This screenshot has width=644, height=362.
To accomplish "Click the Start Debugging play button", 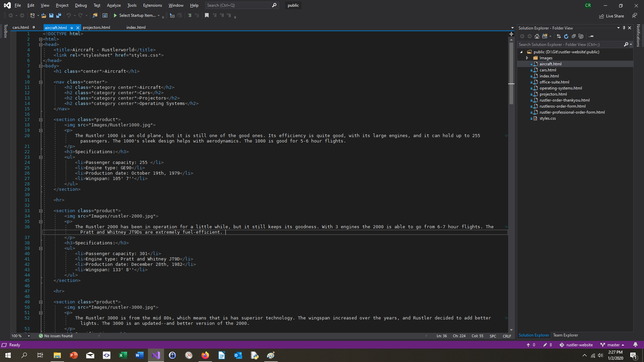I will (x=115, y=15).
